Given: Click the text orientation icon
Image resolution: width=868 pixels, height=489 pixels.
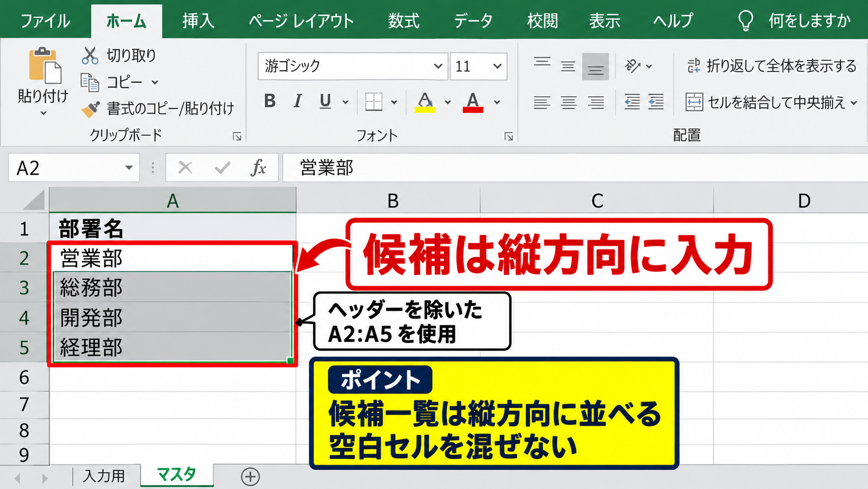Looking at the screenshot, I should [632, 66].
